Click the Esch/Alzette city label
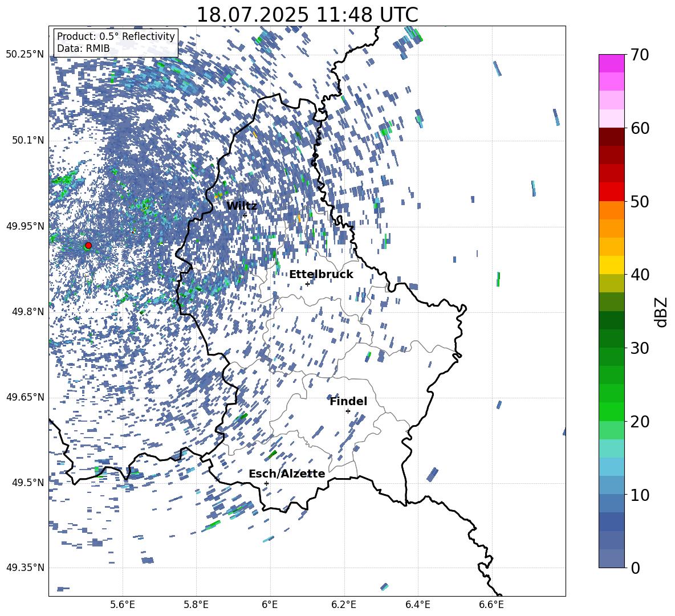Viewport: 675px width, 616px height. coord(287,474)
